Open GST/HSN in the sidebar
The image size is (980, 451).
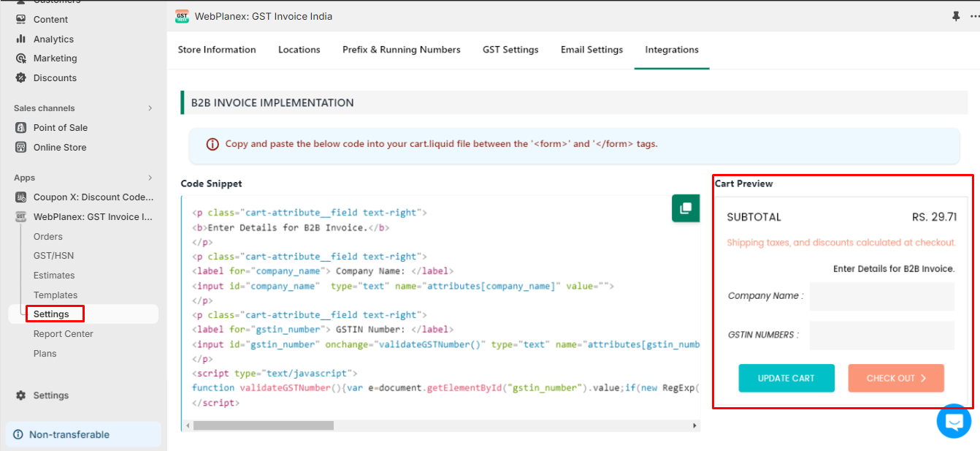pyautogui.click(x=53, y=256)
